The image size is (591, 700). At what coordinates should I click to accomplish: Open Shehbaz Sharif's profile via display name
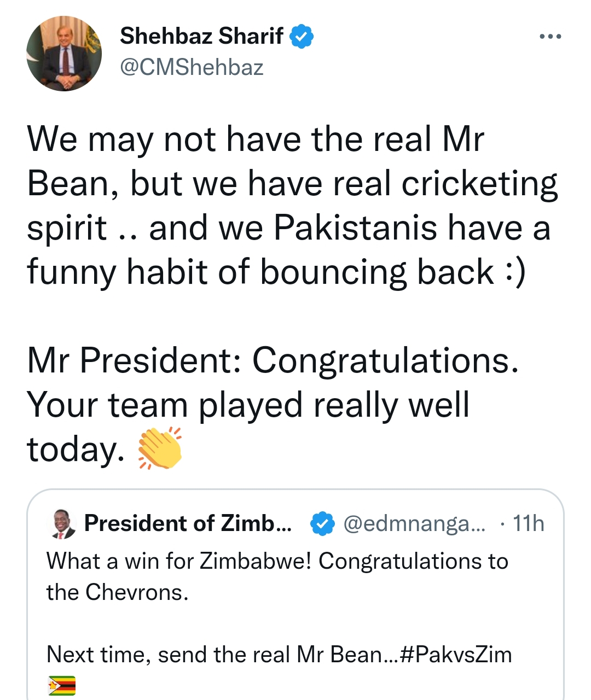click(x=201, y=37)
